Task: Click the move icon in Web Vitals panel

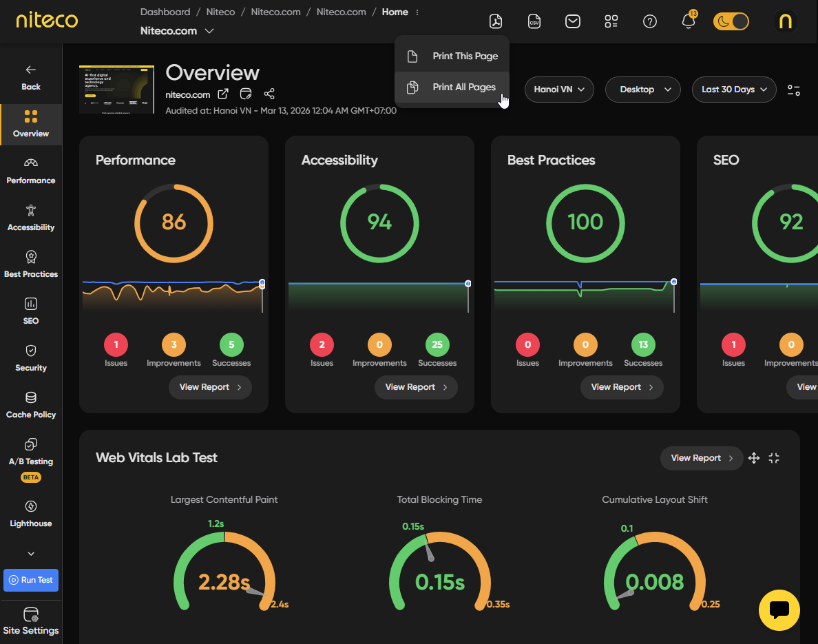Action: pos(754,458)
